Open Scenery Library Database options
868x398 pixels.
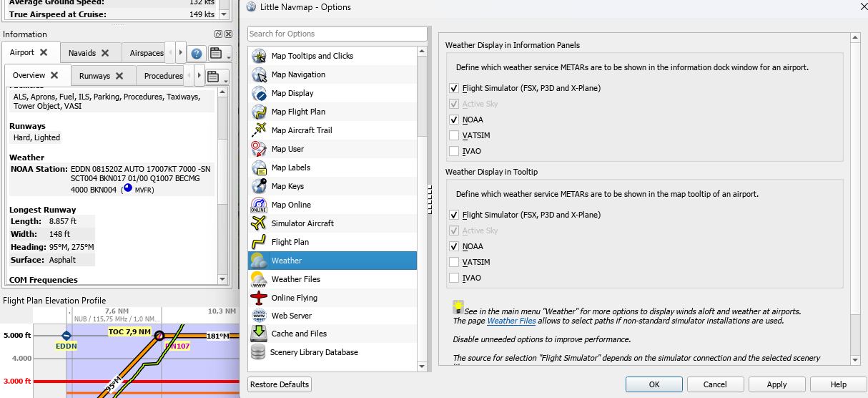(x=314, y=352)
